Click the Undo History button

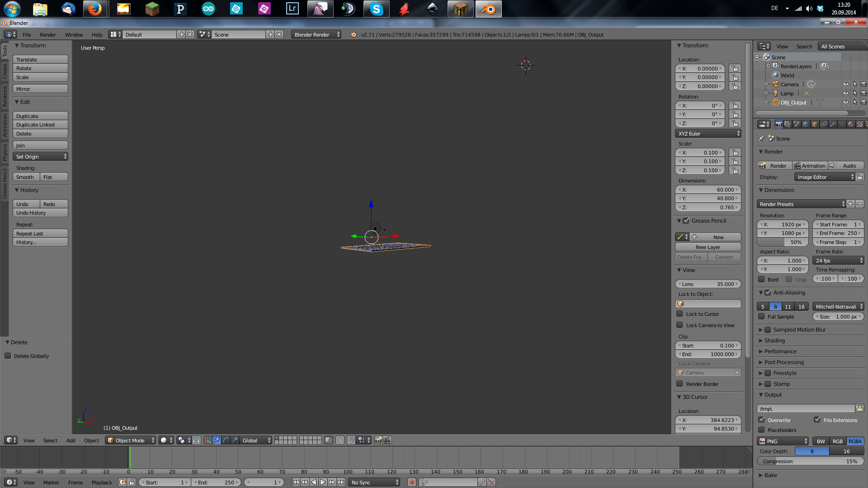coord(40,213)
